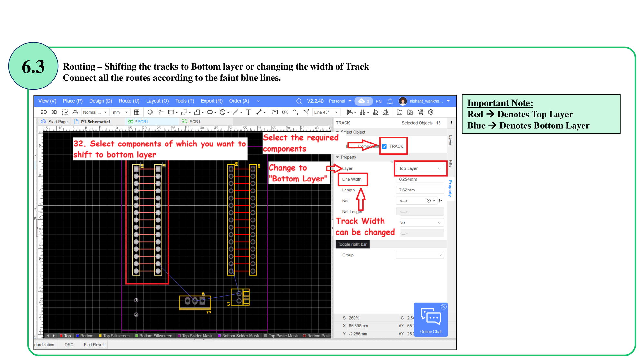Open the Line 45° routing angle dropdown

(x=326, y=112)
